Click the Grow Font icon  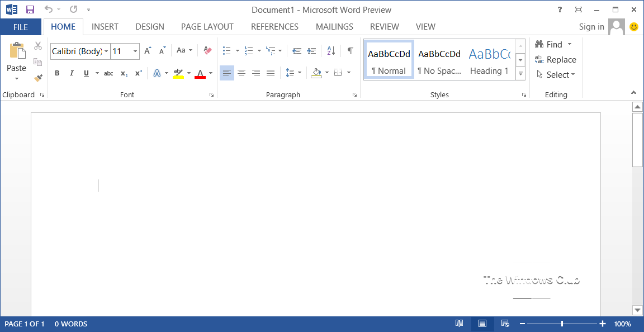[148, 51]
